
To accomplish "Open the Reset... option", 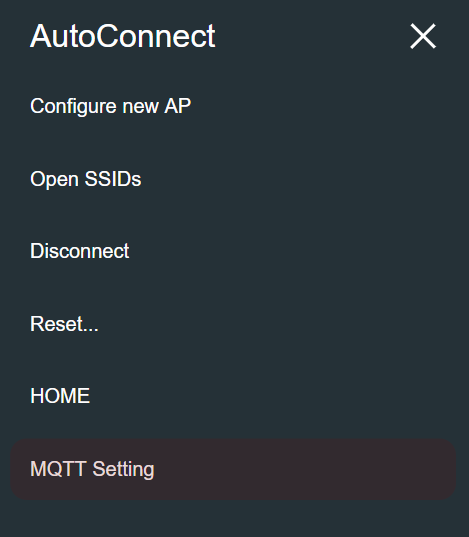I will click(64, 324).
